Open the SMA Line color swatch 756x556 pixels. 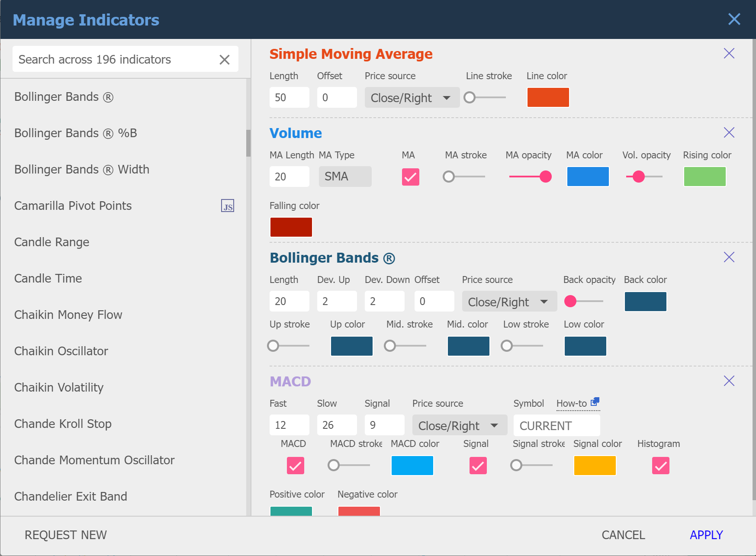point(548,97)
